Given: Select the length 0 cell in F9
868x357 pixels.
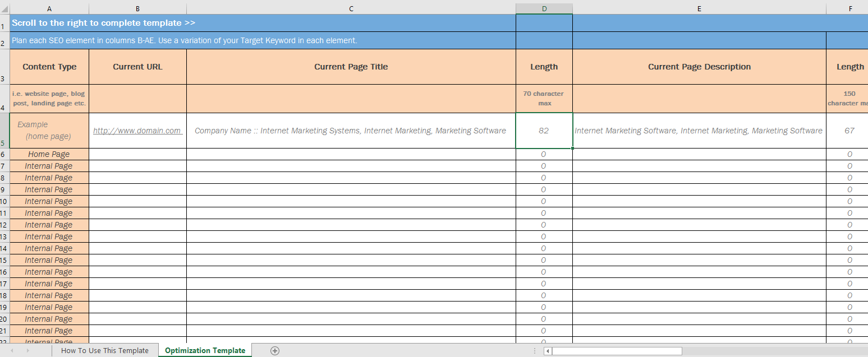Looking at the screenshot, I should pos(847,189).
